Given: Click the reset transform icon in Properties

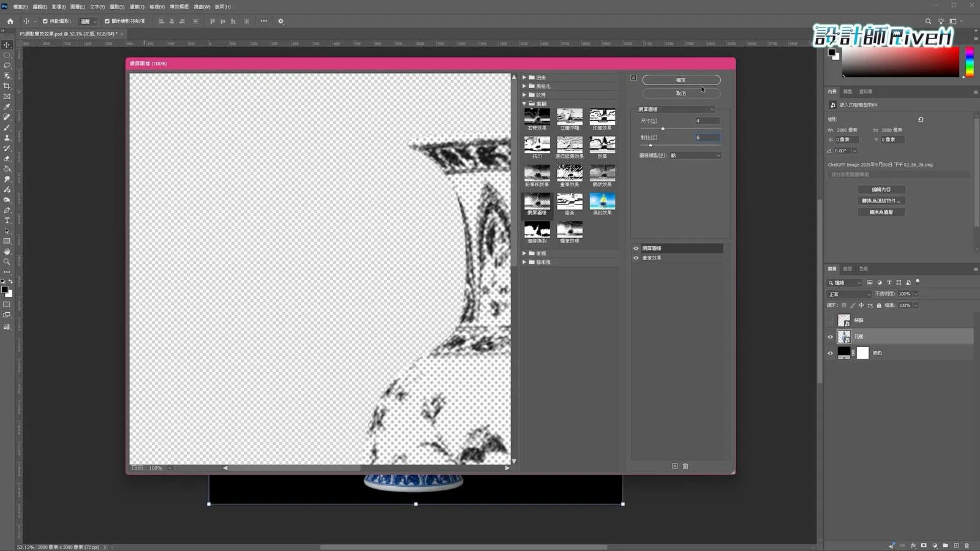Looking at the screenshot, I should (921, 119).
